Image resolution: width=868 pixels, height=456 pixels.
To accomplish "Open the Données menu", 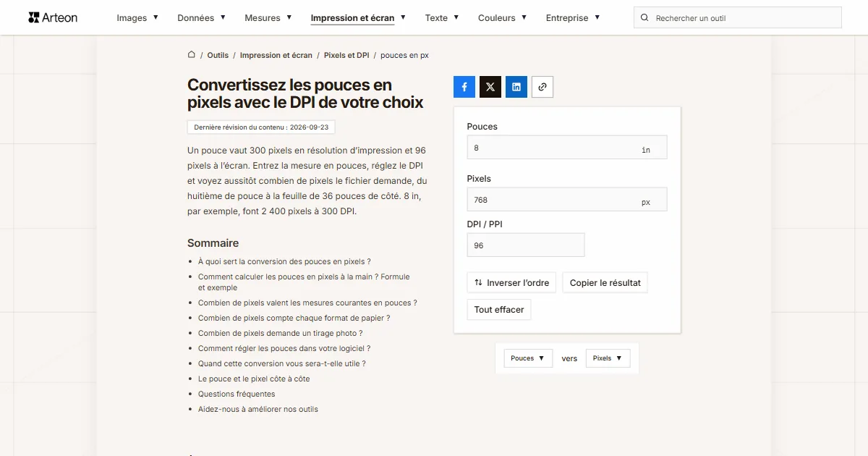I will point(202,17).
